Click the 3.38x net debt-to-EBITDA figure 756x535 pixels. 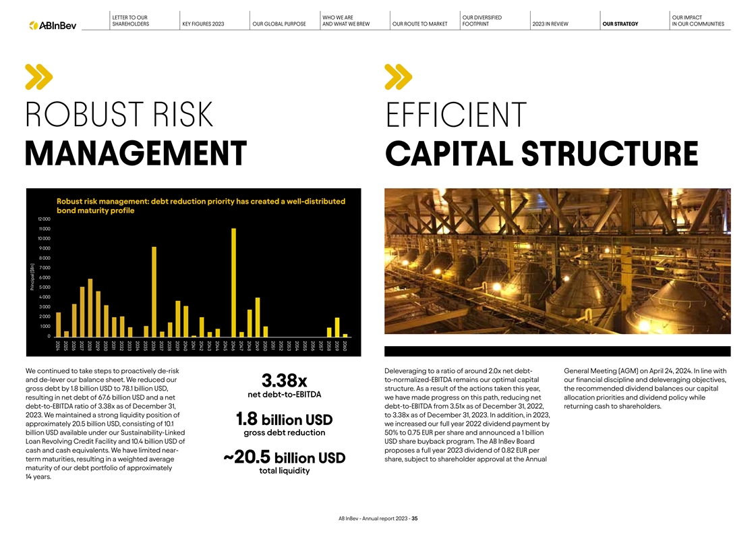[283, 381]
